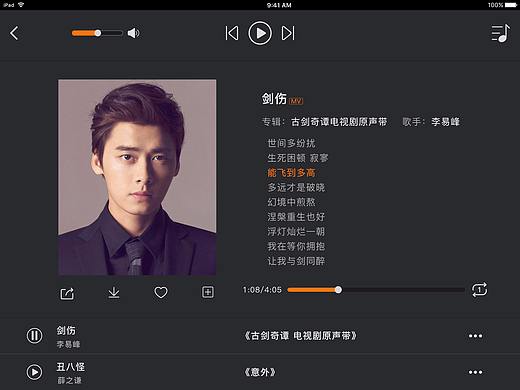Open the artist 李易峰 link
This screenshot has height=390, width=520.
(445, 122)
